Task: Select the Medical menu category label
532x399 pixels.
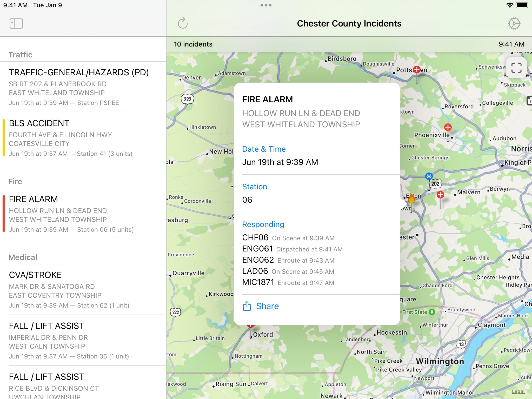Action: tap(23, 257)
